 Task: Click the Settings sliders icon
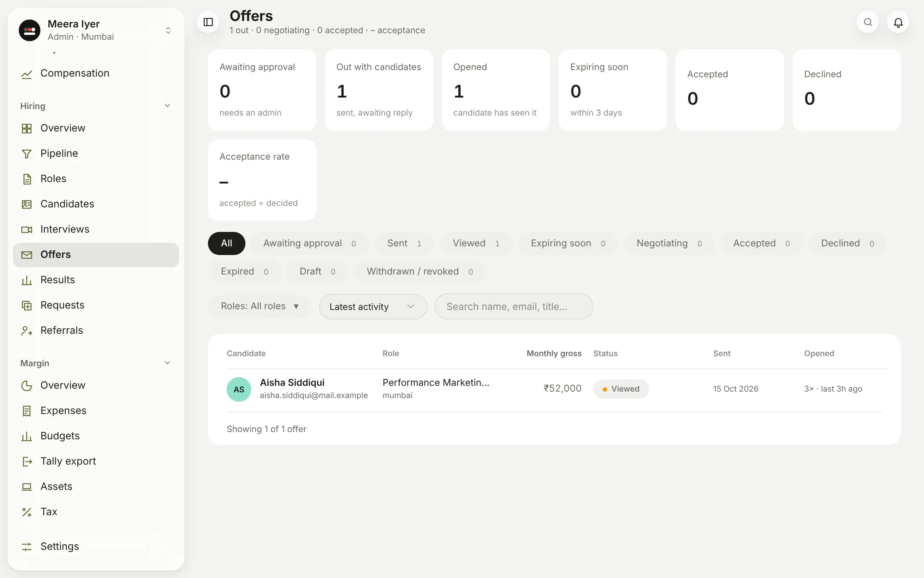(27, 547)
